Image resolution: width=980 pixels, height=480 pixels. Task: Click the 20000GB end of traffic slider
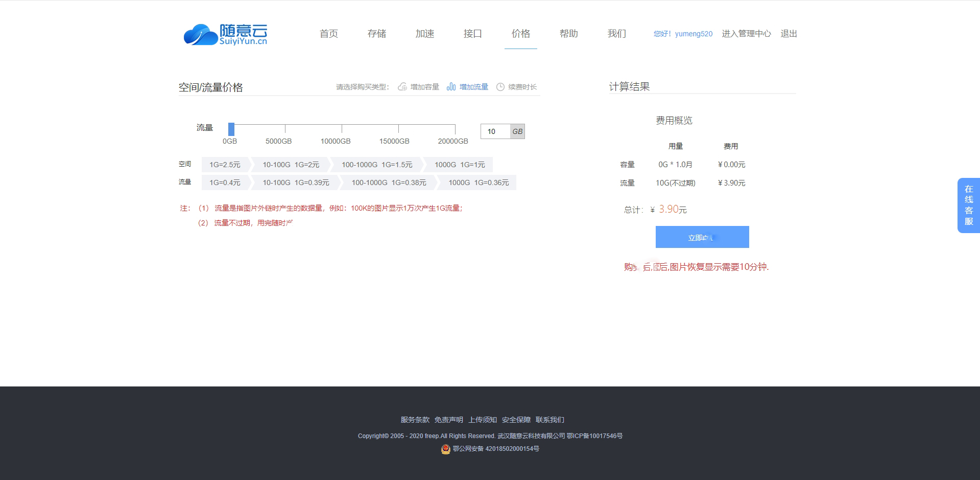coord(455,129)
